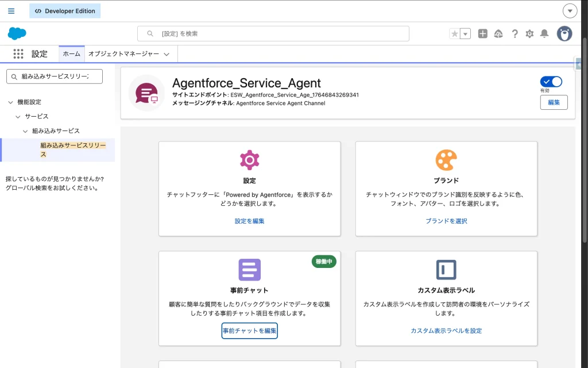
Task: Toggle the 有効 deployment switch off
Action: [551, 82]
